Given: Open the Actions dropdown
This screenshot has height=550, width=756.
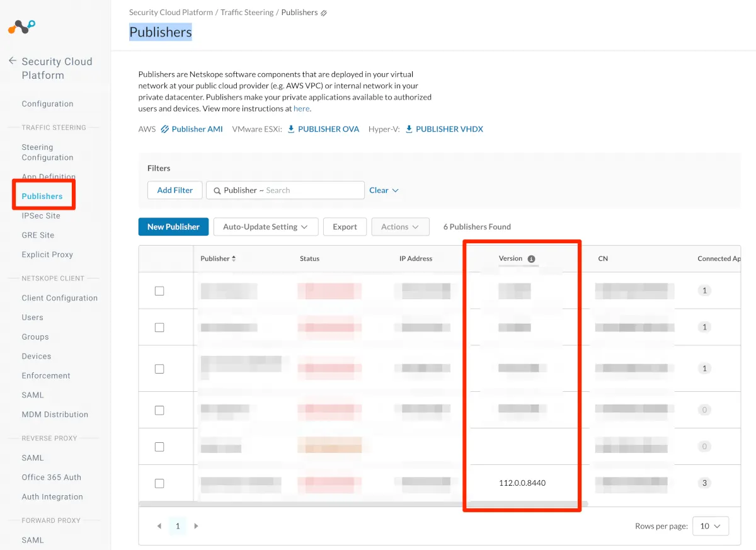Looking at the screenshot, I should point(400,227).
